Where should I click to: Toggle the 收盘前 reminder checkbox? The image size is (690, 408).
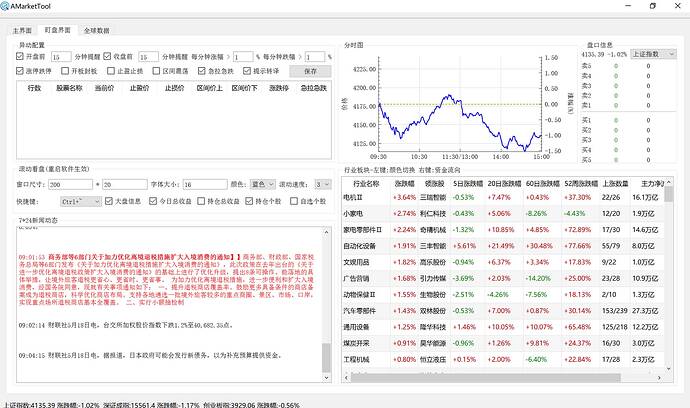(x=107, y=56)
